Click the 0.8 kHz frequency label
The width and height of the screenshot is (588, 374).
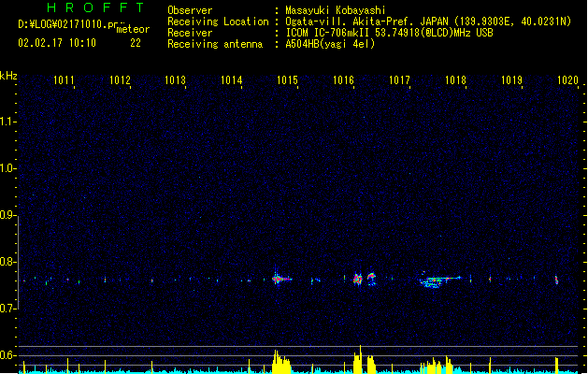point(7,262)
